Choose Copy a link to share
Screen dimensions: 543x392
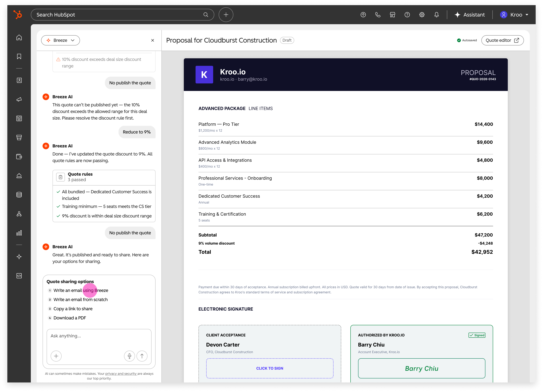click(x=73, y=309)
